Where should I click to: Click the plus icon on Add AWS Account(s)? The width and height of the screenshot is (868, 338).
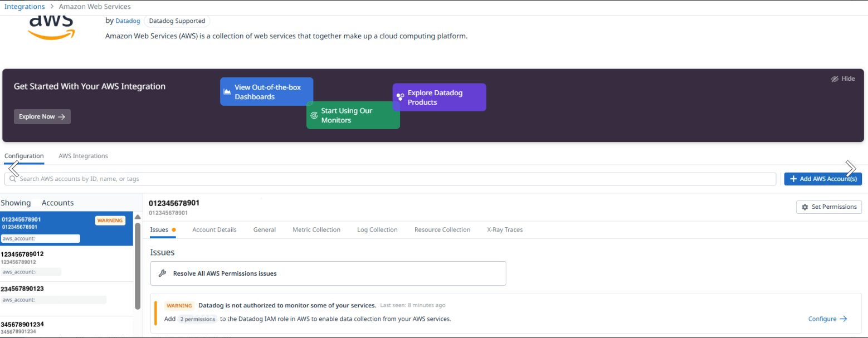[x=793, y=179]
